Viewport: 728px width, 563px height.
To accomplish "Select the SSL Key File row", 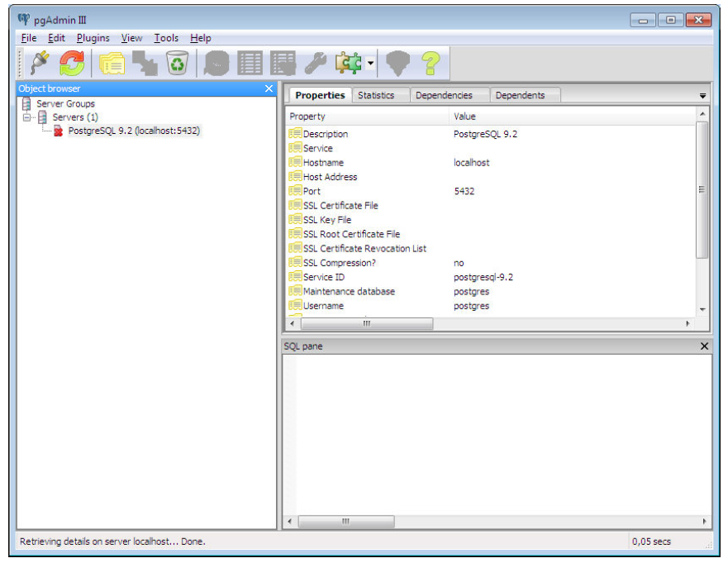I will (x=491, y=220).
